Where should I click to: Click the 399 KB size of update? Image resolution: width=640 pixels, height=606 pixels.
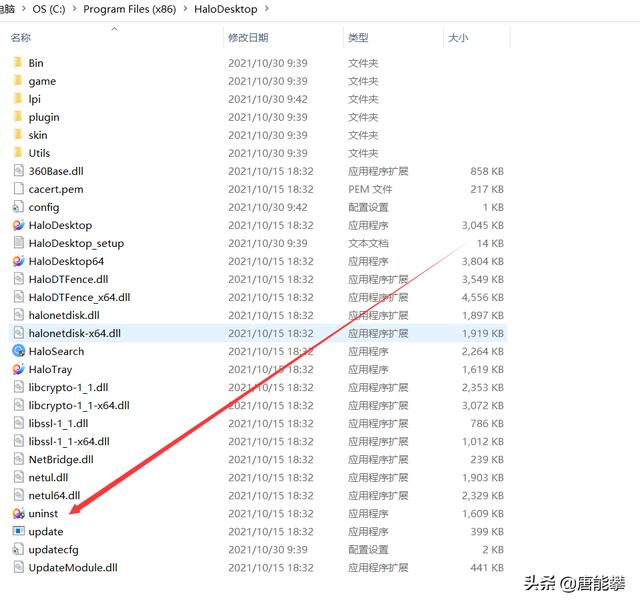(487, 531)
